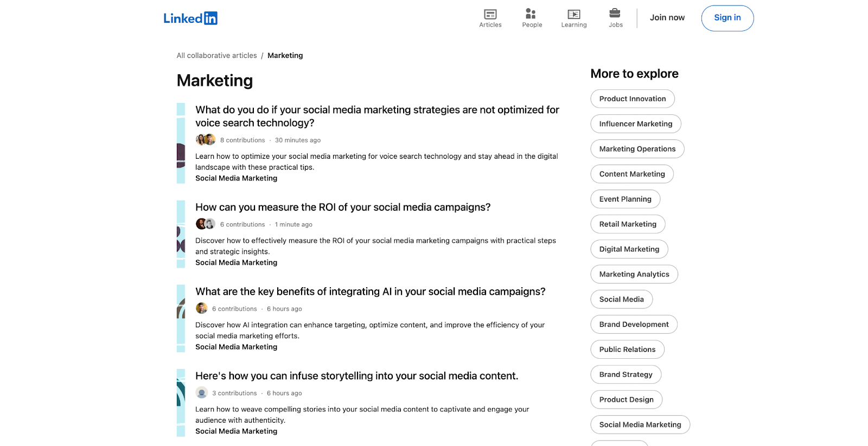Open the ROI of social media campaigns article
This screenshot has width=868, height=446.
coord(343,207)
